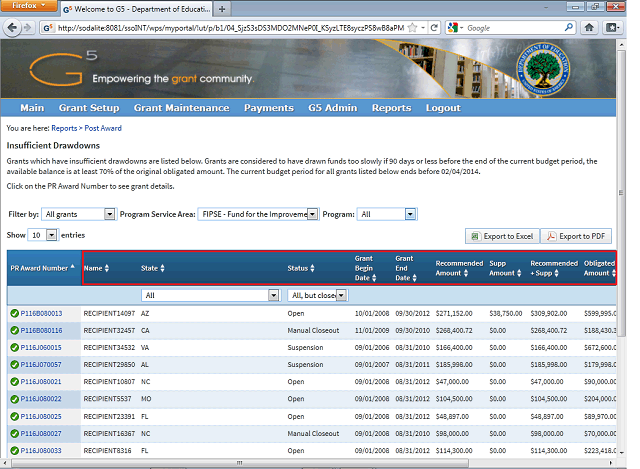Screen dimensions: 640x469
Task: Sort by Recommended + Supp column
Action: pos(554,268)
